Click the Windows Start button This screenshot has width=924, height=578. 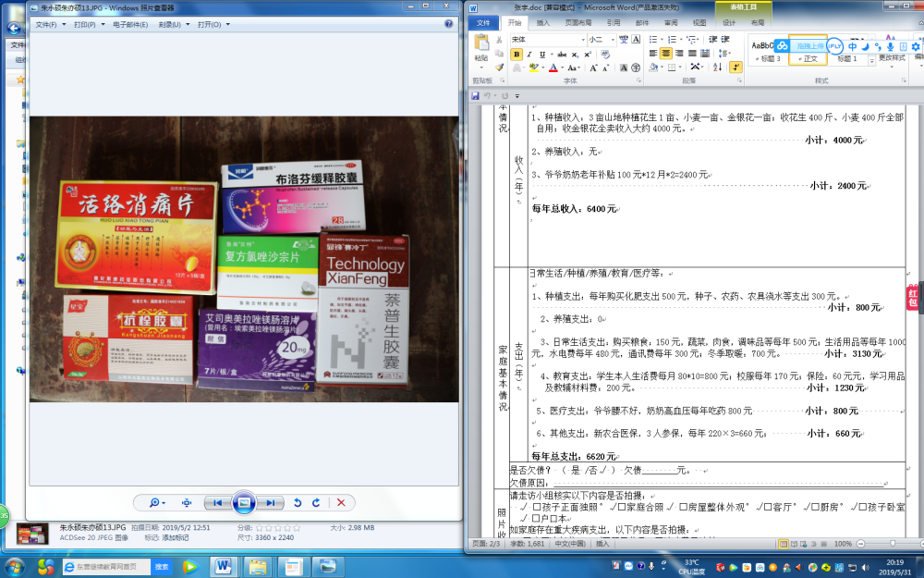pyautogui.click(x=13, y=568)
